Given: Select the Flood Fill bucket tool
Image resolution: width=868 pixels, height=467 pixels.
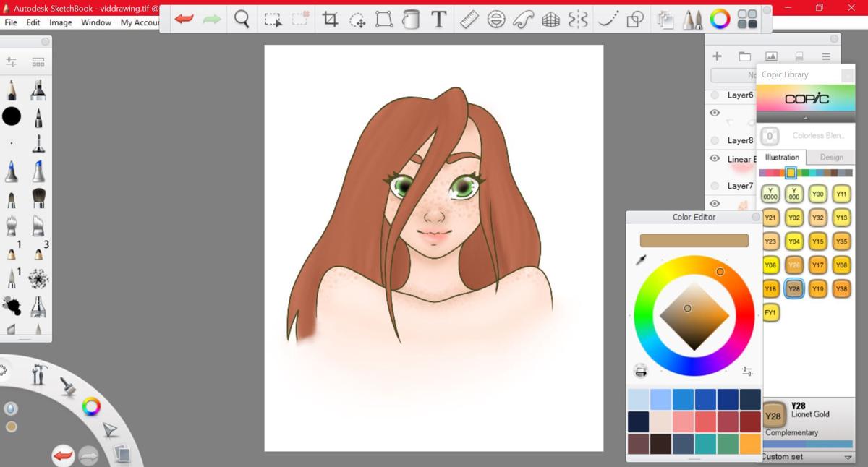Looking at the screenshot, I should pos(411,20).
